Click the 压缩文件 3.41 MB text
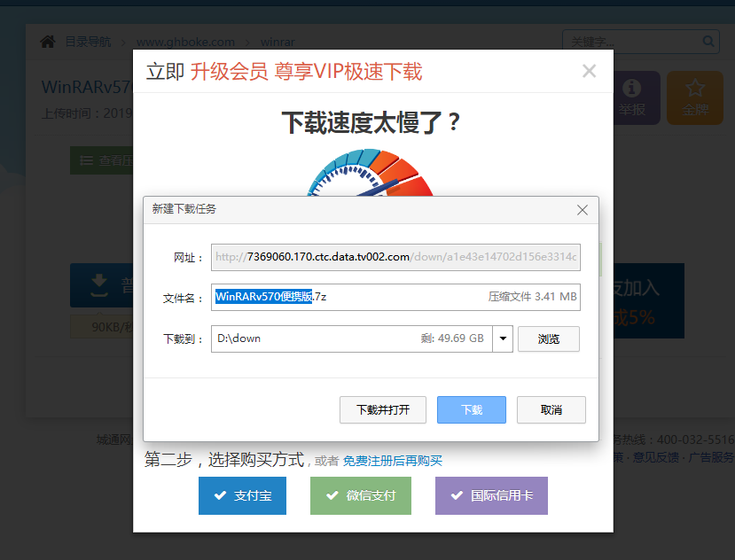The width and height of the screenshot is (735, 560). (x=532, y=297)
